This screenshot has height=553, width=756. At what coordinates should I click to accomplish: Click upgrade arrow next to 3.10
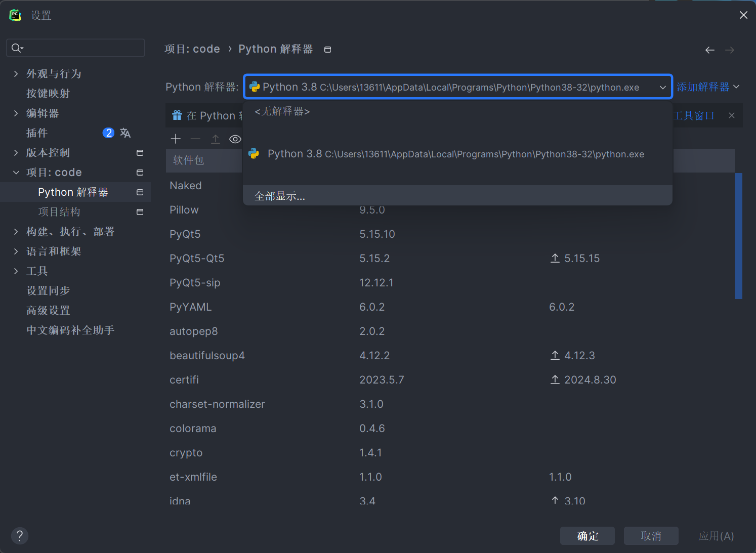(555, 500)
